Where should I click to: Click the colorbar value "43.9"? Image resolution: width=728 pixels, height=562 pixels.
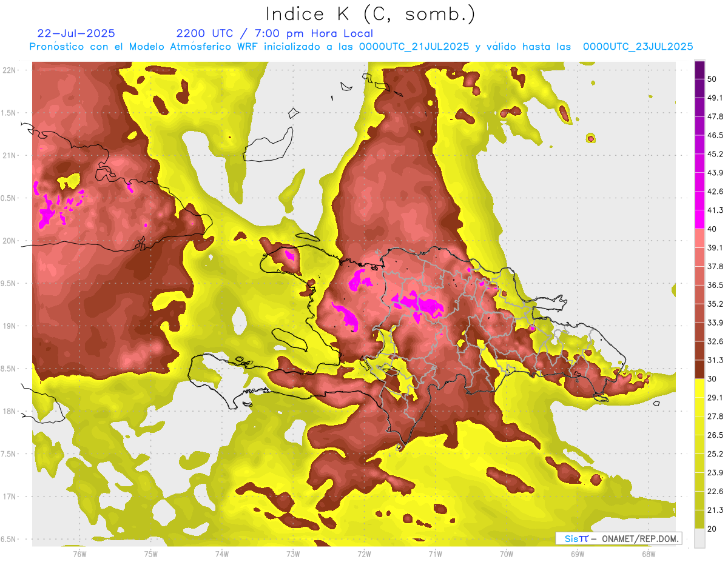point(715,173)
